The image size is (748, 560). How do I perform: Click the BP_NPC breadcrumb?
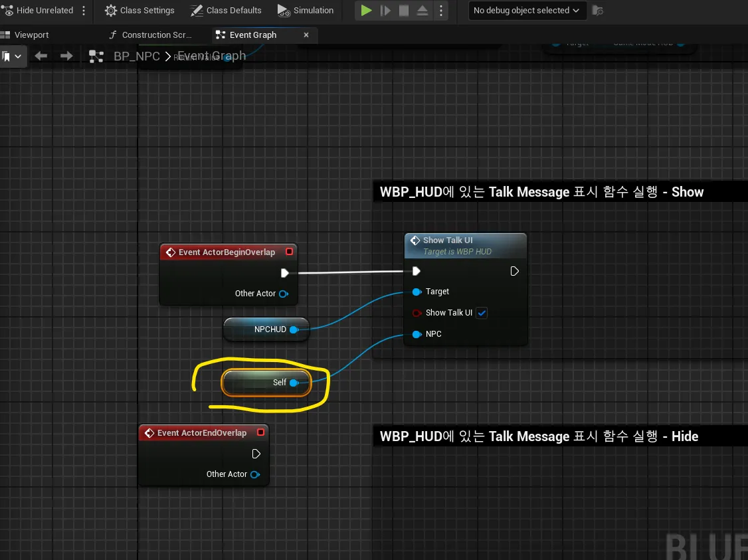[136, 56]
